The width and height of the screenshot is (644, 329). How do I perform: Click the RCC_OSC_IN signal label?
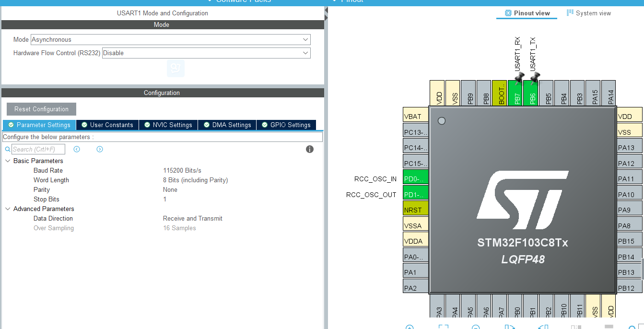[x=375, y=179]
